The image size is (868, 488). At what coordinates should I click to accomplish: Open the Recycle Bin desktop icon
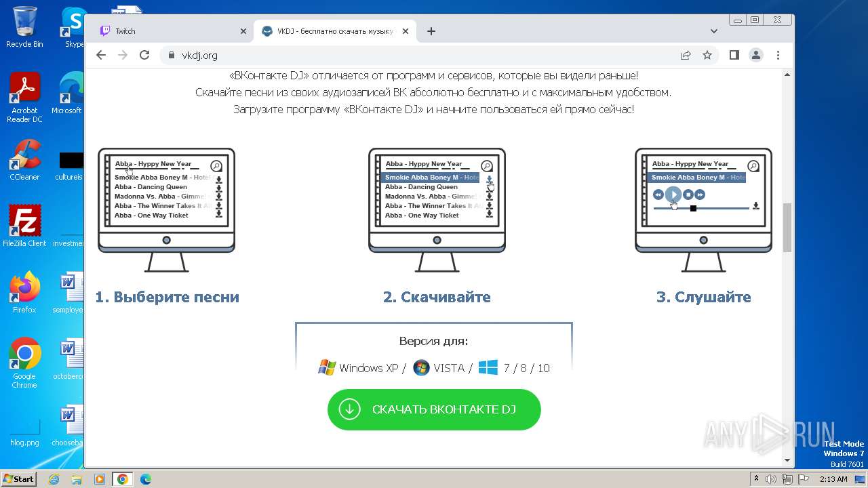pyautogui.click(x=24, y=27)
